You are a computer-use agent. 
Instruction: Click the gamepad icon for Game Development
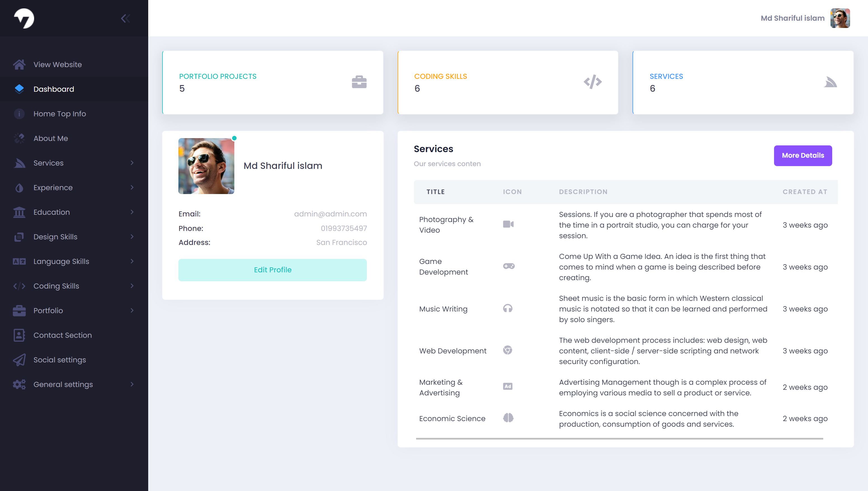tap(509, 266)
